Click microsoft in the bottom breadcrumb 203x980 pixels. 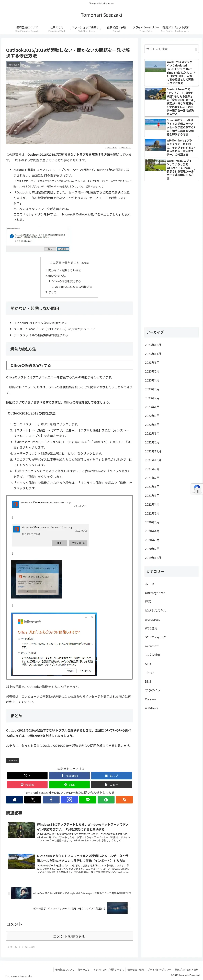coord(29,947)
